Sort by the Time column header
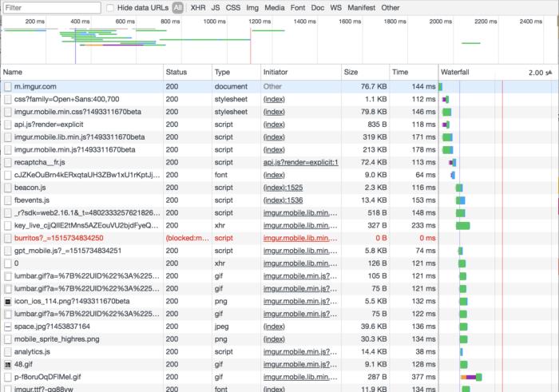The image size is (559, 392). click(414, 72)
